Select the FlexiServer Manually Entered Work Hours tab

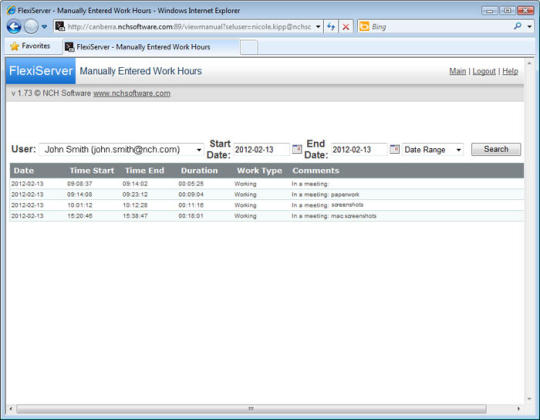pyautogui.click(x=150, y=47)
